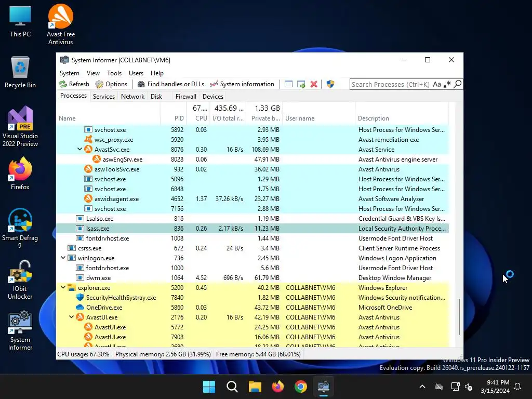
Task: Select the explorer.exe folder icon
Action: (72, 287)
